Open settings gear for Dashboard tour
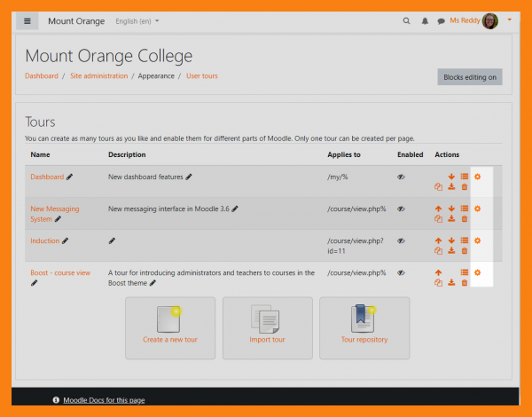 [x=477, y=177]
